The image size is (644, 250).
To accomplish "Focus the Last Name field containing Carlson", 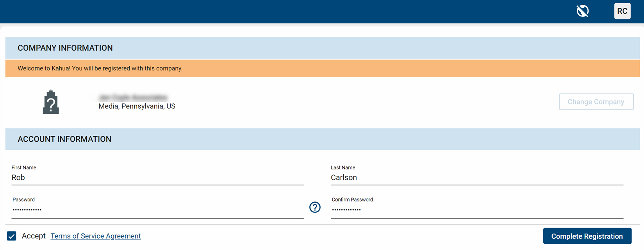I will coord(476,178).
